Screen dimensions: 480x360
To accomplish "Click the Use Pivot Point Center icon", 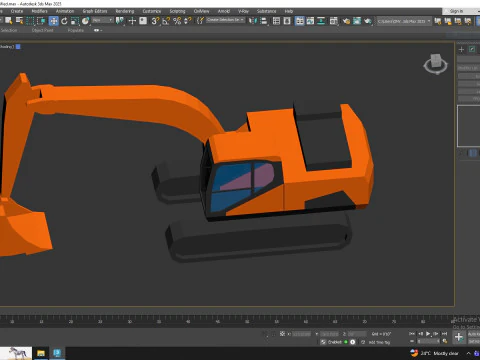I will click(119, 21).
